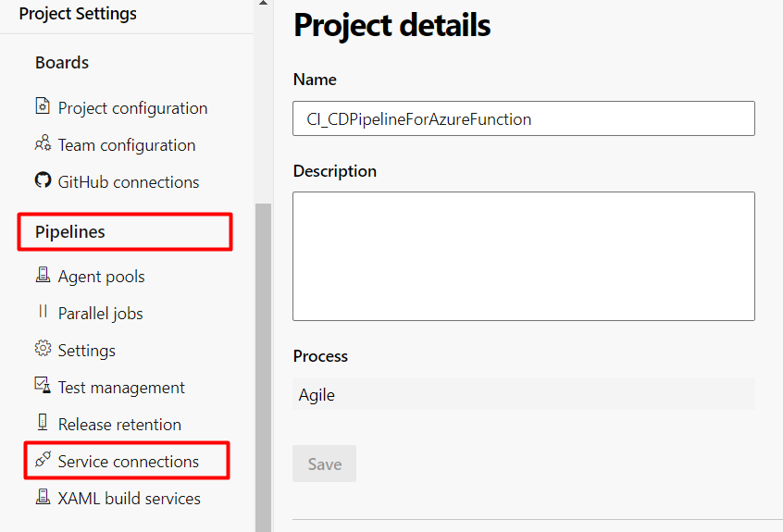This screenshot has height=532, width=783.
Task: Click the Test management flask icon
Action: click(43, 385)
